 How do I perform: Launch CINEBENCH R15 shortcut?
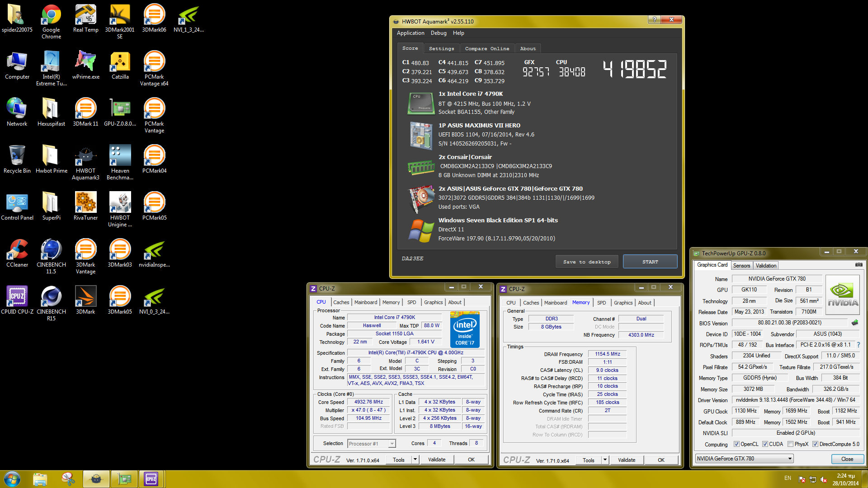[51, 303]
